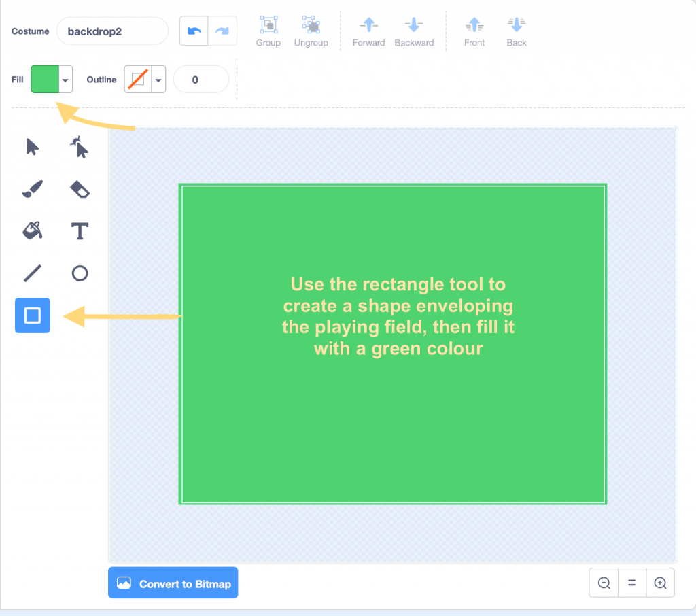696x616 pixels.
Task: Choose the Circle tool
Action: [80, 273]
